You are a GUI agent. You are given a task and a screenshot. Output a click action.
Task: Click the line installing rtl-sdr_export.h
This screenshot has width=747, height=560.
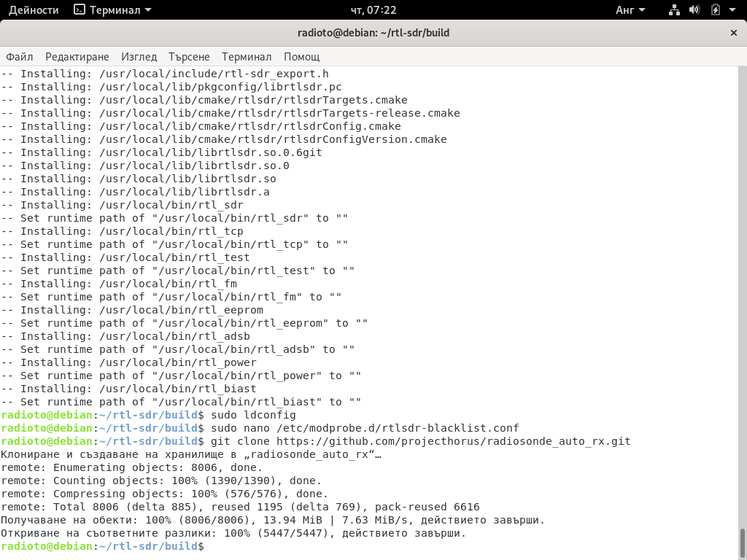(165, 74)
